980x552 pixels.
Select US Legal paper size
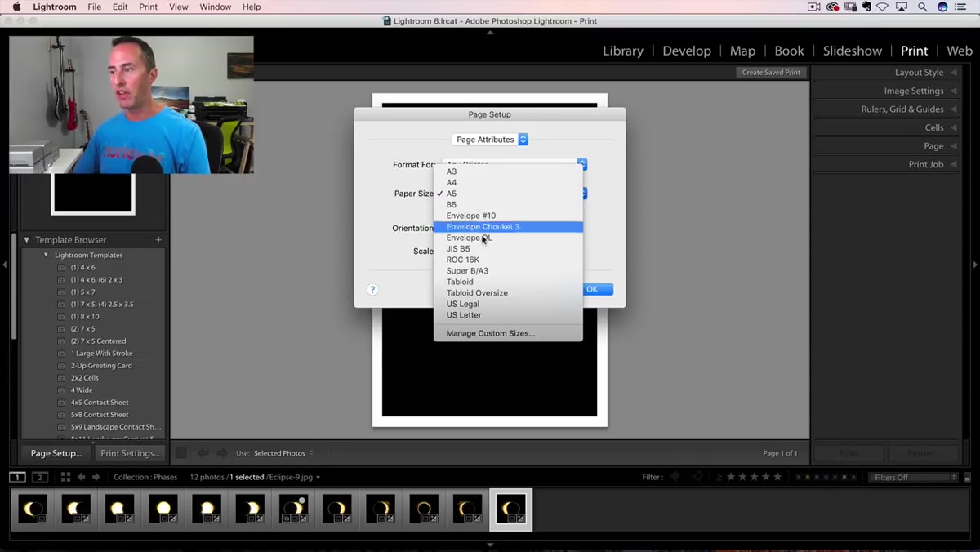pos(508,304)
